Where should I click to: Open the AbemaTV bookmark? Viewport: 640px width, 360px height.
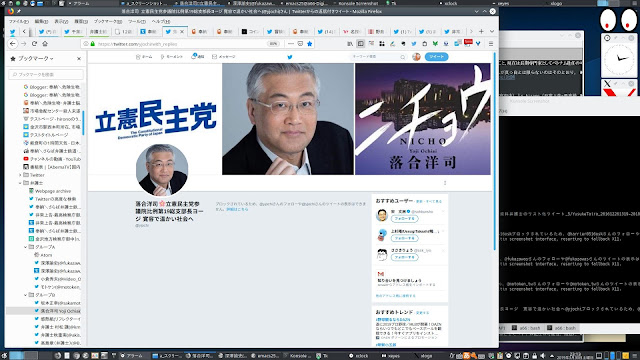tap(52, 167)
